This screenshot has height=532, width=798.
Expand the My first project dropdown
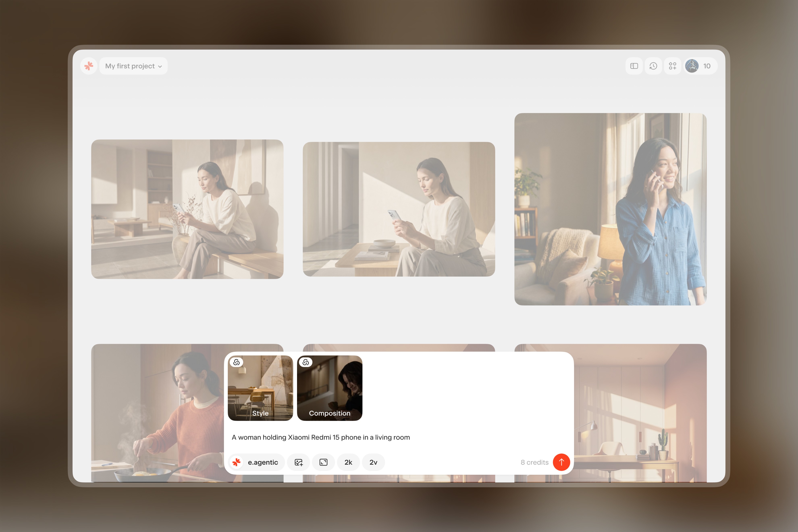tap(133, 66)
